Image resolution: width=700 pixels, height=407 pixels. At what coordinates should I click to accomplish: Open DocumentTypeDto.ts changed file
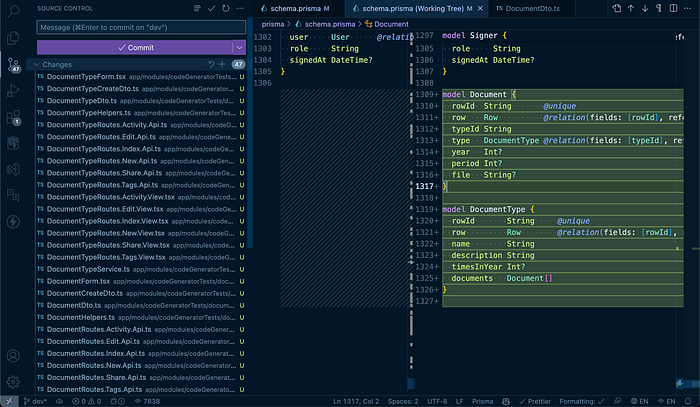coord(141,101)
